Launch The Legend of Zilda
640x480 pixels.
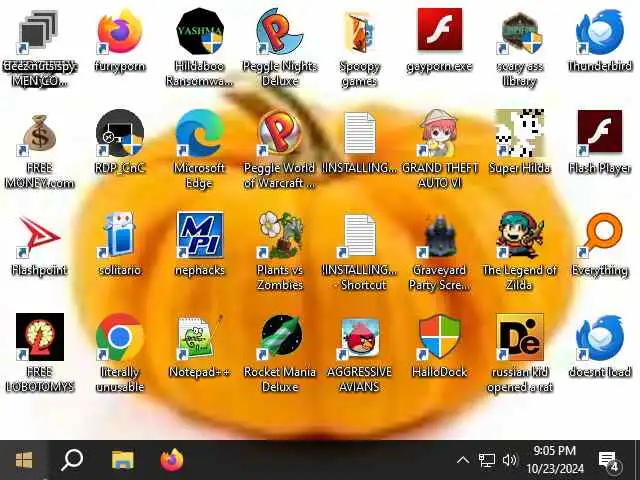pyautogui.click(x=520, y=235)
